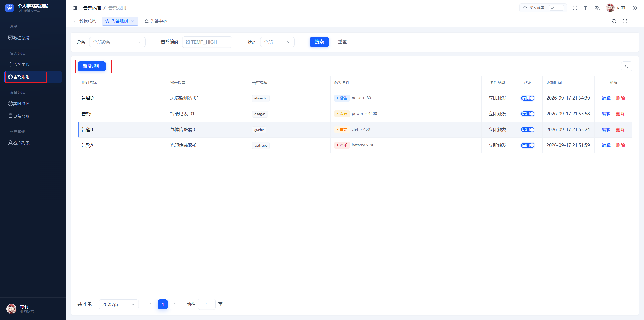
Task: Open the 全部设备 device dropdown
Action: 117,42
